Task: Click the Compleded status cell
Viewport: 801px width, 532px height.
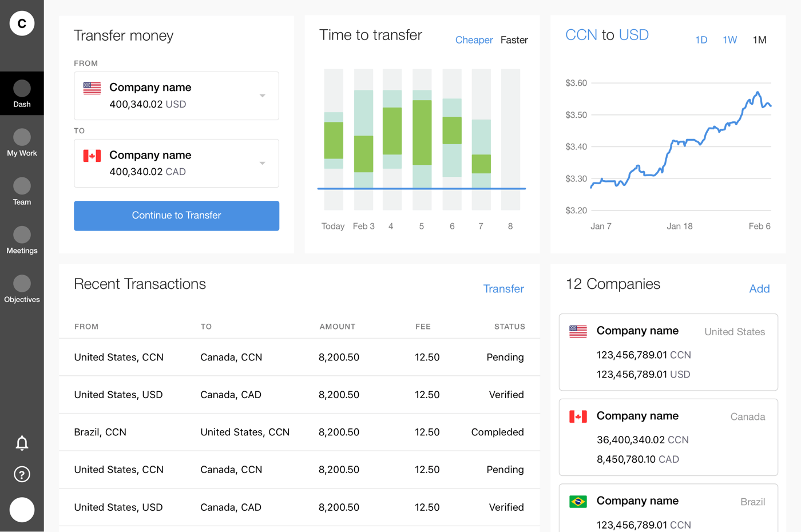Action: (x=497, y=432)
